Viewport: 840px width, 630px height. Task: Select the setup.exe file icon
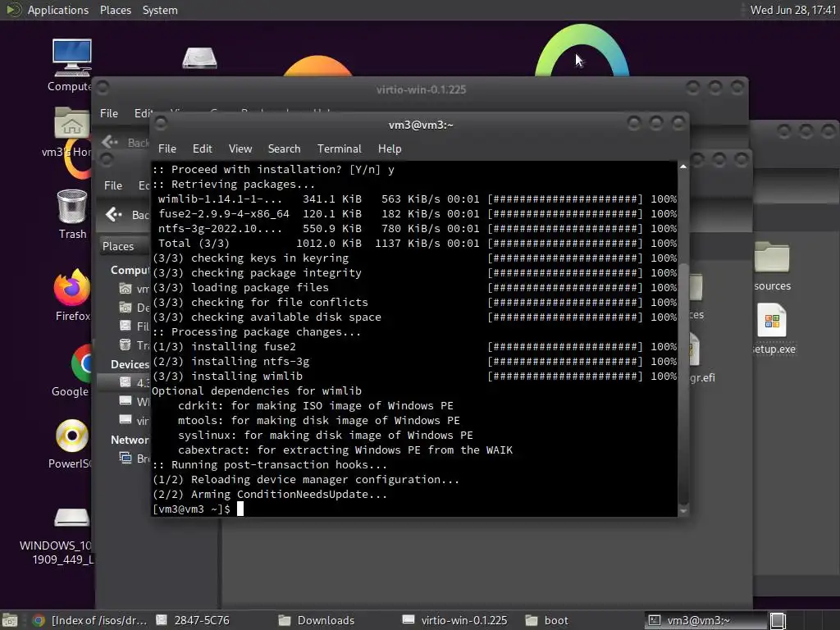click(x=772, y=320)
